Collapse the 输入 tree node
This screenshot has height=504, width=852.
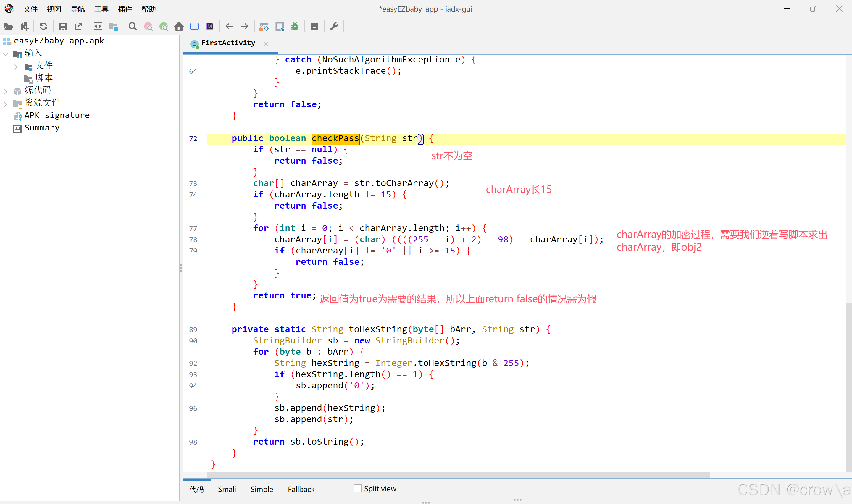pyautogui.click(x=6, y=54)
